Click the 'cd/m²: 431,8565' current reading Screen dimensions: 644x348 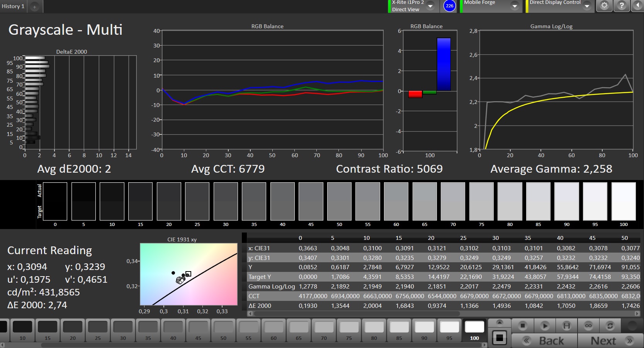(44, 292)
